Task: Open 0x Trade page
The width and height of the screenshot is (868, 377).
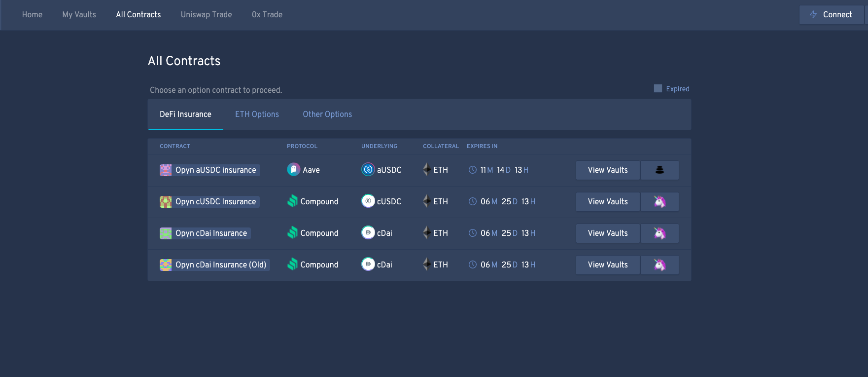Action: [267, 15]
